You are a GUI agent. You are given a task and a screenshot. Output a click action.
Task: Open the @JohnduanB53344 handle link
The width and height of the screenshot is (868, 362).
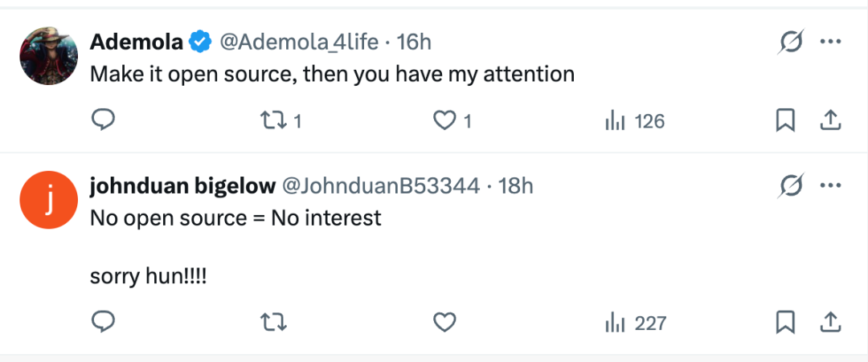pos(379,186)
